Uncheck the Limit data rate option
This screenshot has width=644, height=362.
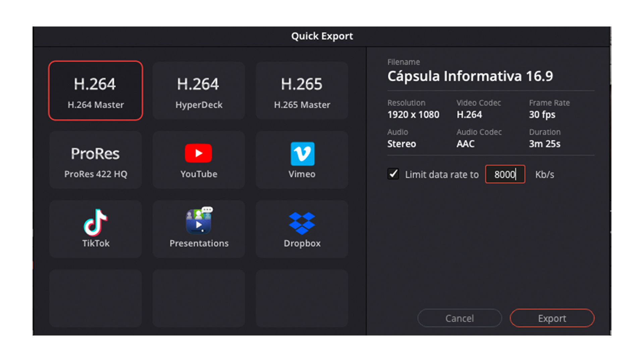pos(393,174)
